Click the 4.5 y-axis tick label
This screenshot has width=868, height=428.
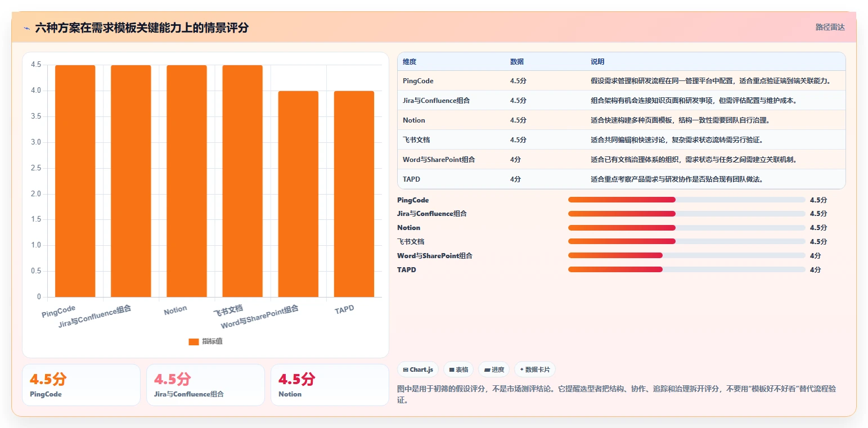(36, 65)
